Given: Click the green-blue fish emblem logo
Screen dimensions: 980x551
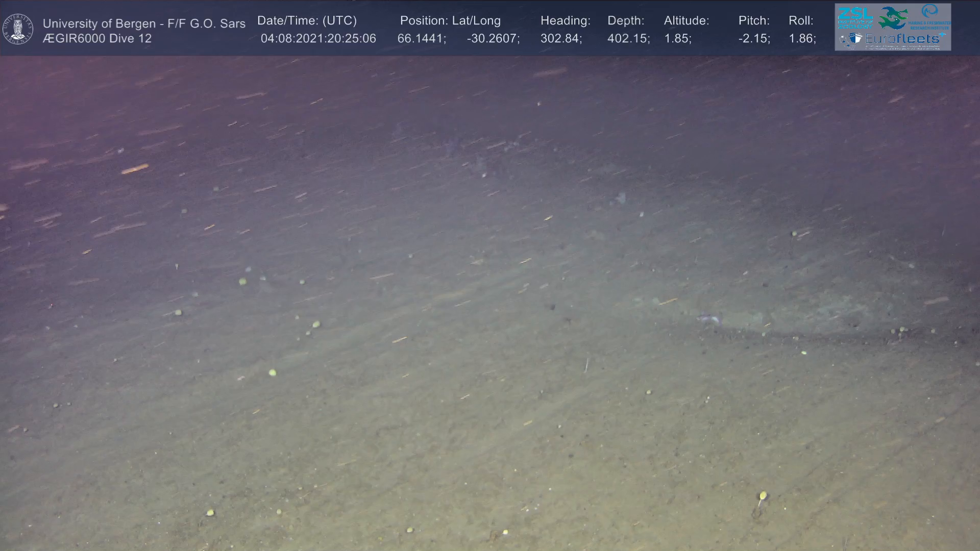Looking at the screenshot, I should pos(893,17).
